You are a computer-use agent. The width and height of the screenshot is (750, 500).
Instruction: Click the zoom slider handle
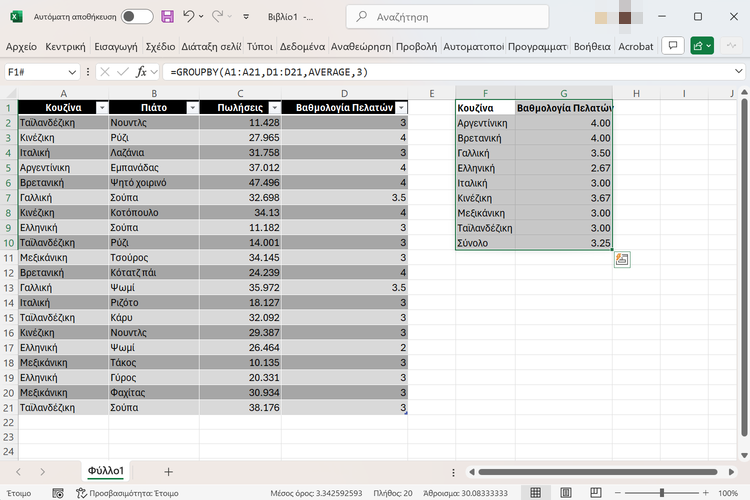662,493
